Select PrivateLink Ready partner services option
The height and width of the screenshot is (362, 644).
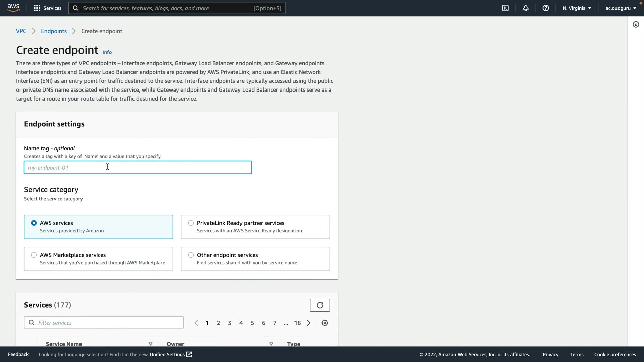(191, 223)
